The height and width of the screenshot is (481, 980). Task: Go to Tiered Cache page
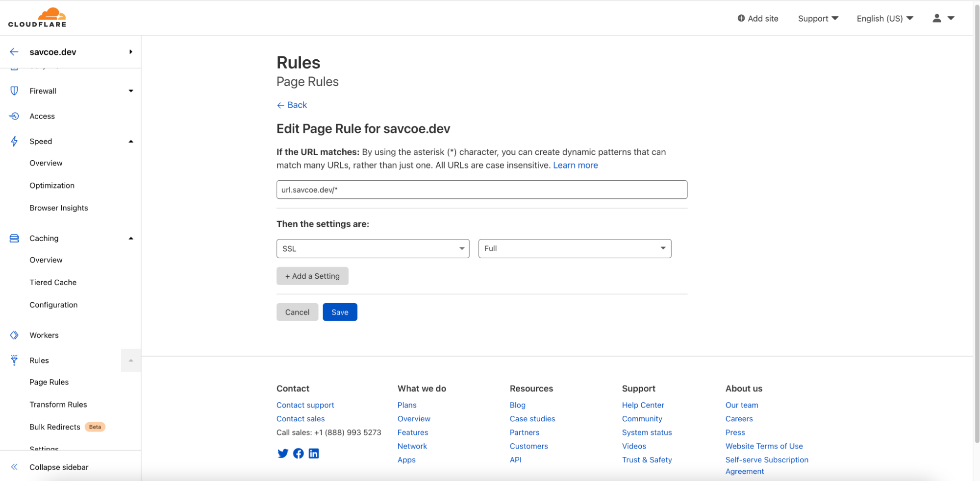(53, 283)
